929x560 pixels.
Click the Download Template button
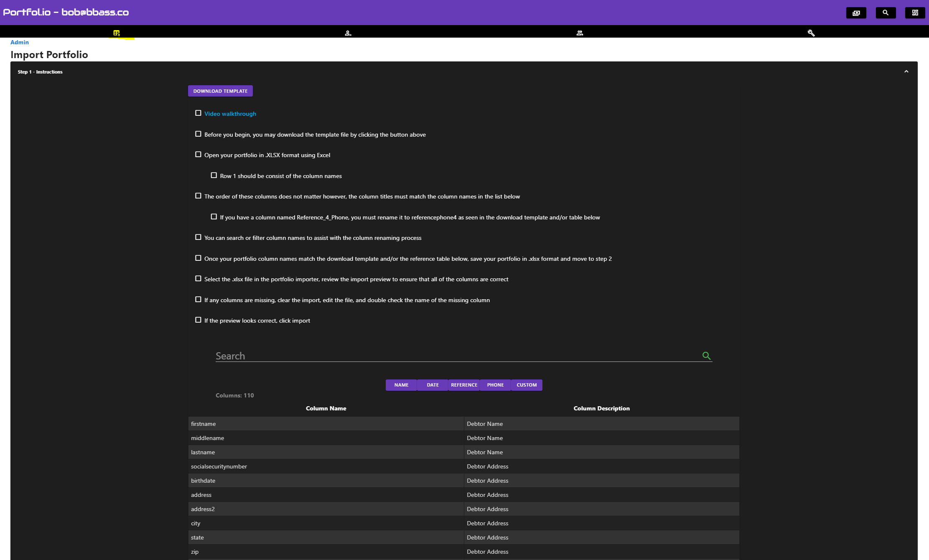(220, 91)
